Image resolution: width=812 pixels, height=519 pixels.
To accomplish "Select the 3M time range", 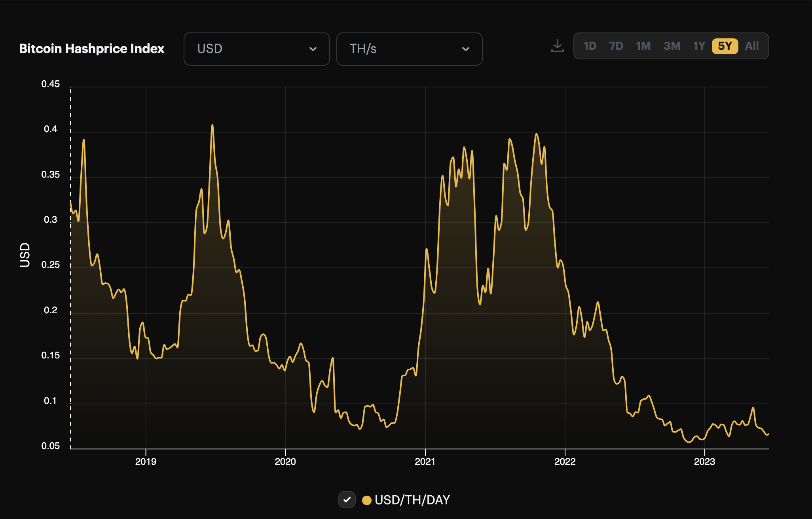I will pos(672,46).
